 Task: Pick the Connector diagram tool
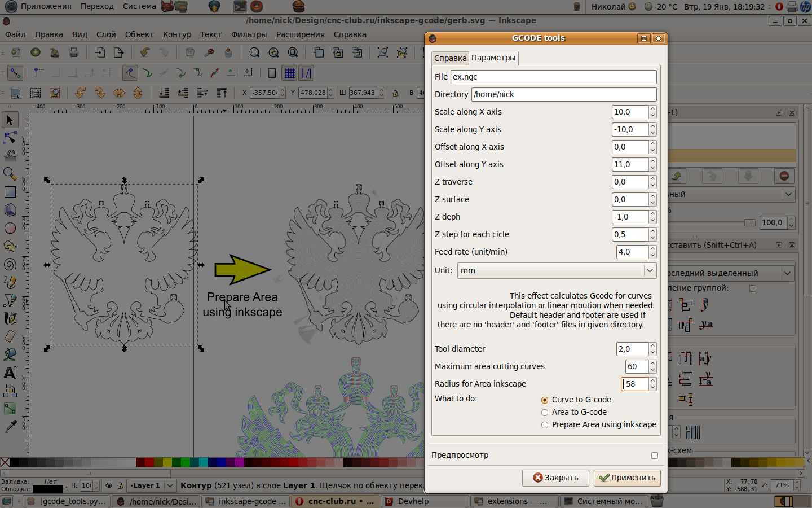click(x=10, y=391)
